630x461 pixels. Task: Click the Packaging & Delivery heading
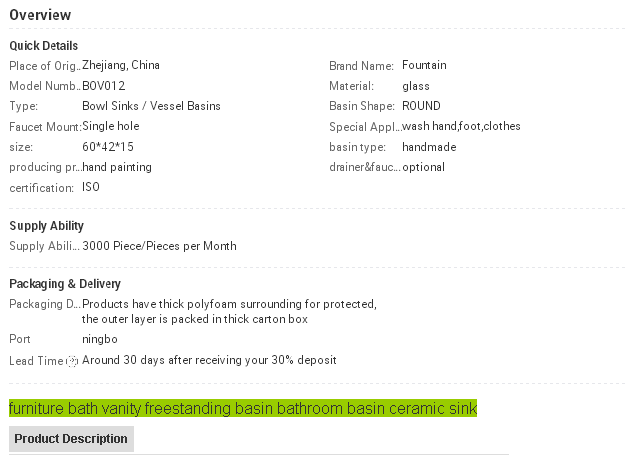65,284
